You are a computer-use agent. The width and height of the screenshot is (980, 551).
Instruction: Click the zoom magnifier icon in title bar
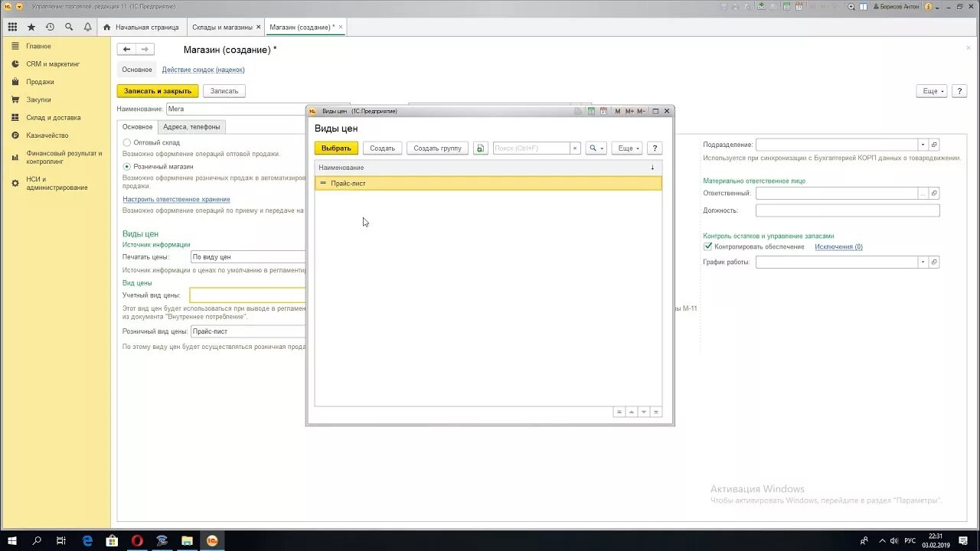tap(851, 6)
